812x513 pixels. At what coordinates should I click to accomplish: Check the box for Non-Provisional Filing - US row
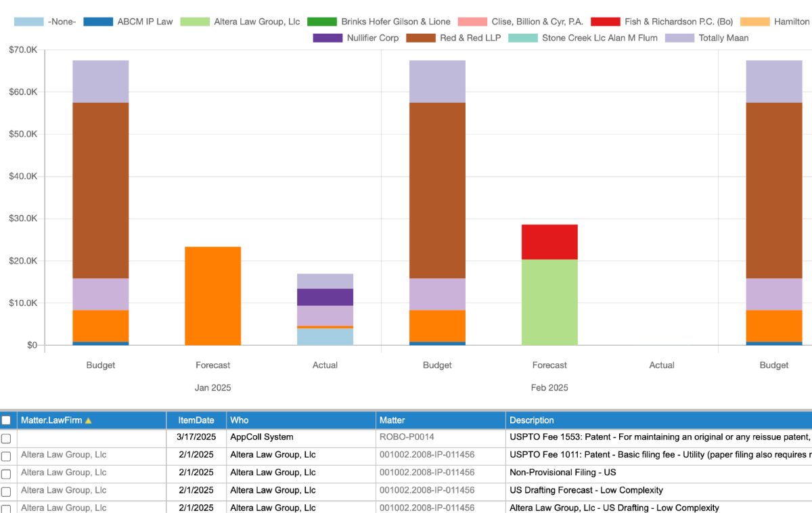pyautogui.click(x=6, y=474)
